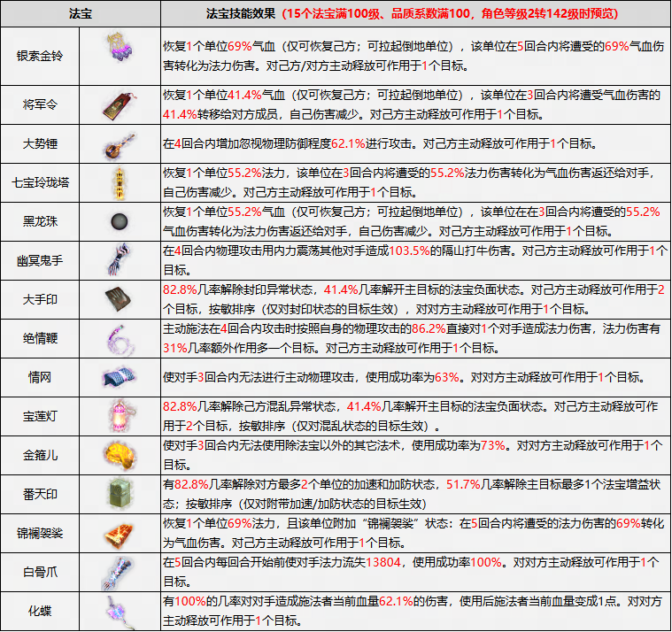Select the 白骨爪 name cell
Viewport: 672px width, 632px height.
[40, 573]
